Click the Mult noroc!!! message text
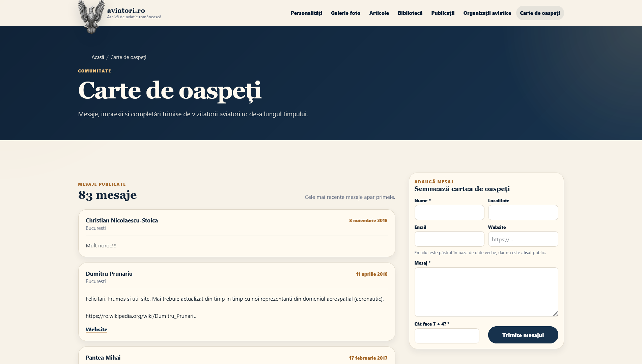The height and width of the screenshot is (364, 642). (x=101, y=245)
